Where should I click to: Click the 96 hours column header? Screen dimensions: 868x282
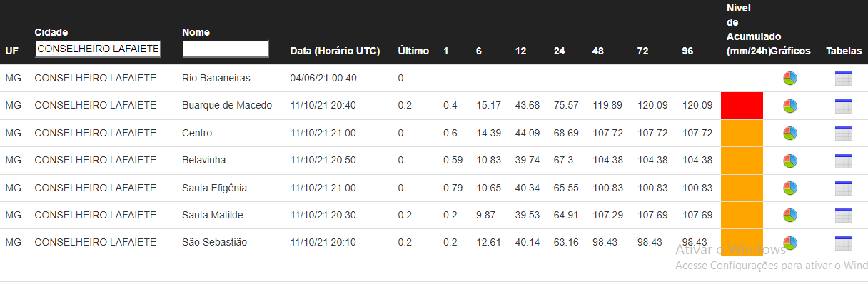pos(687,51)
